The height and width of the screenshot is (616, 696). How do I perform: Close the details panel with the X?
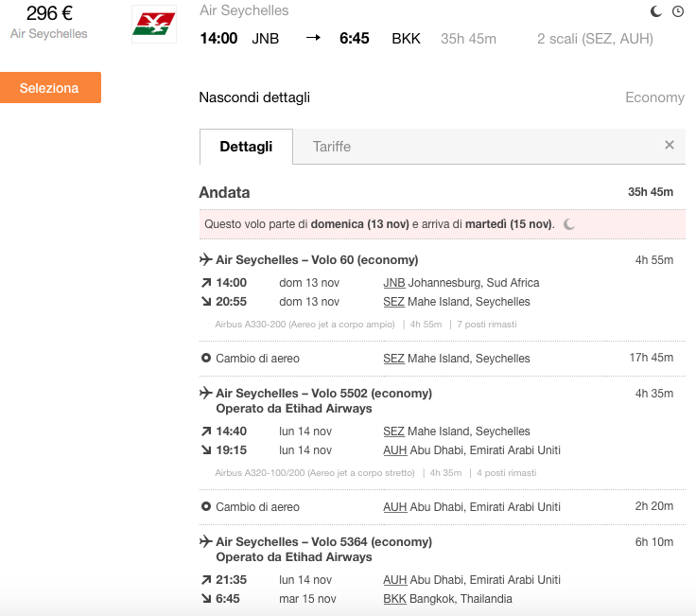pyautogui.click(x=670, y=145)
